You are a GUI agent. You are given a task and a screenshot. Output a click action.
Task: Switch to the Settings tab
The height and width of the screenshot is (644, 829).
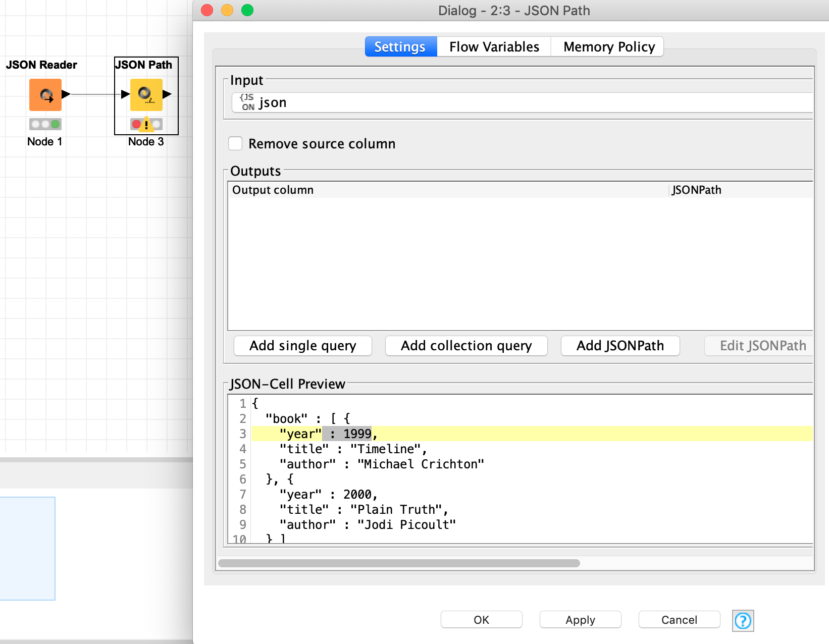click(401, 47)
